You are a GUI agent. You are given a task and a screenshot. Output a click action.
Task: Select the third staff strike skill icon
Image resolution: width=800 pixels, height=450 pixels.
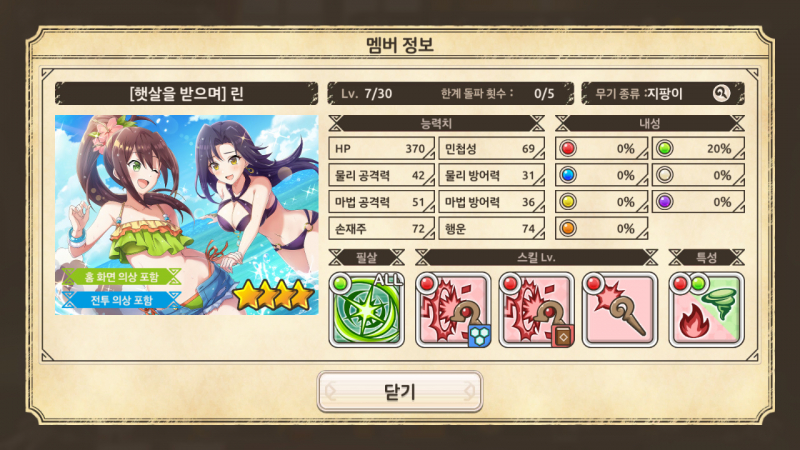(620, 310)
